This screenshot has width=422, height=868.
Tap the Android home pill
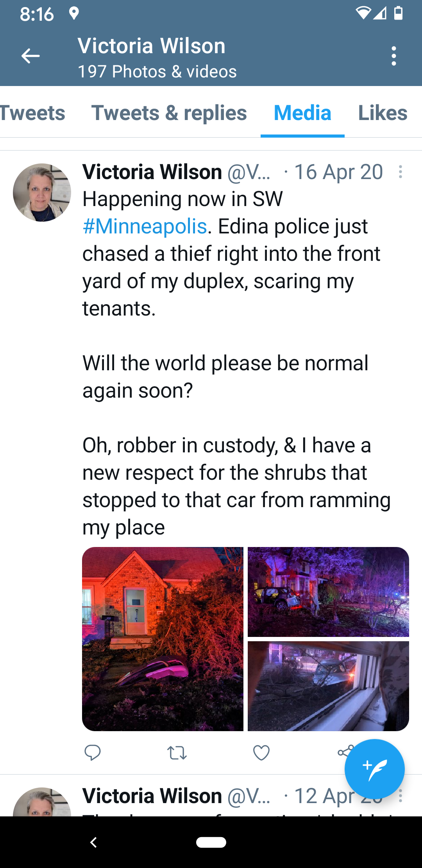pos(211,842)
